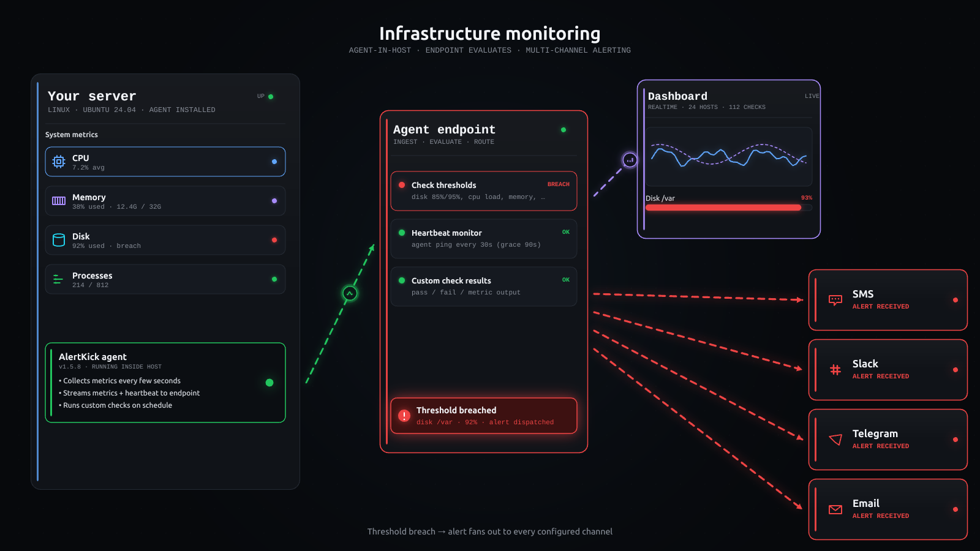Screen dimensions: 980x551
Task: Click 'INGEST · EVALUATE · ROUTE' subtitle
Action: tap(443, 142)
